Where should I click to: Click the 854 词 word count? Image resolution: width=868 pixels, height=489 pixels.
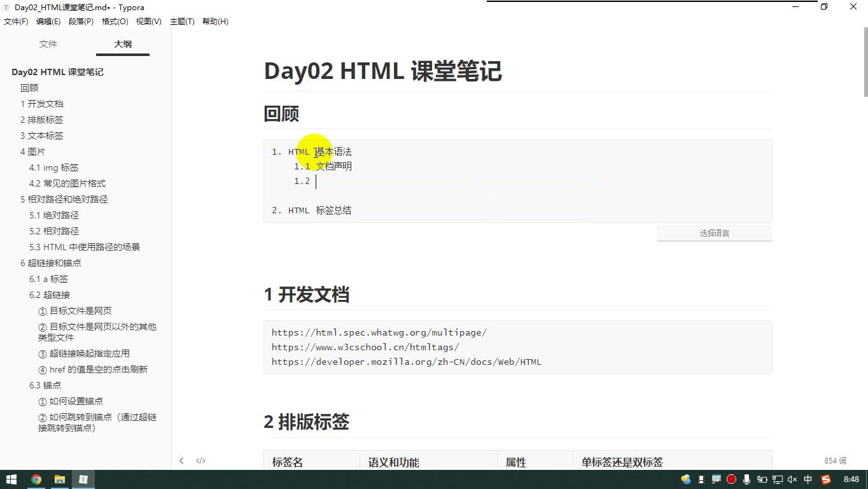(835, 460)
